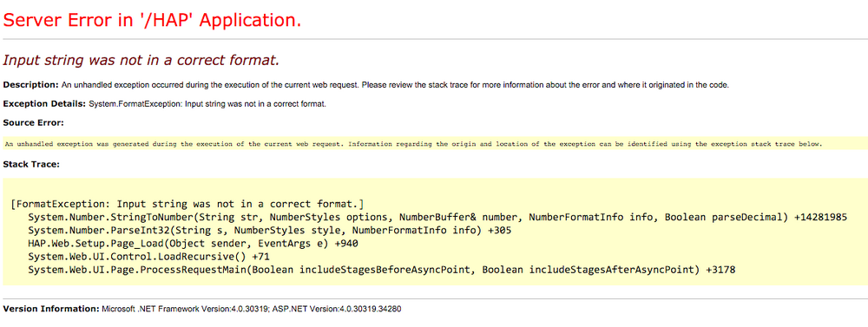
Task: Click the 'Stack Trace:' label
Action: pos(31,164)
